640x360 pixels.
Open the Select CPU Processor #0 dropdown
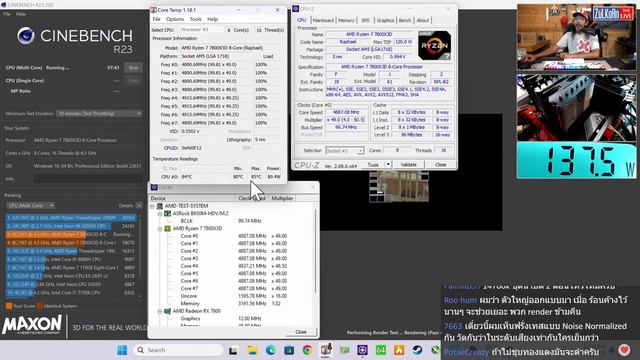click(202, 30)
